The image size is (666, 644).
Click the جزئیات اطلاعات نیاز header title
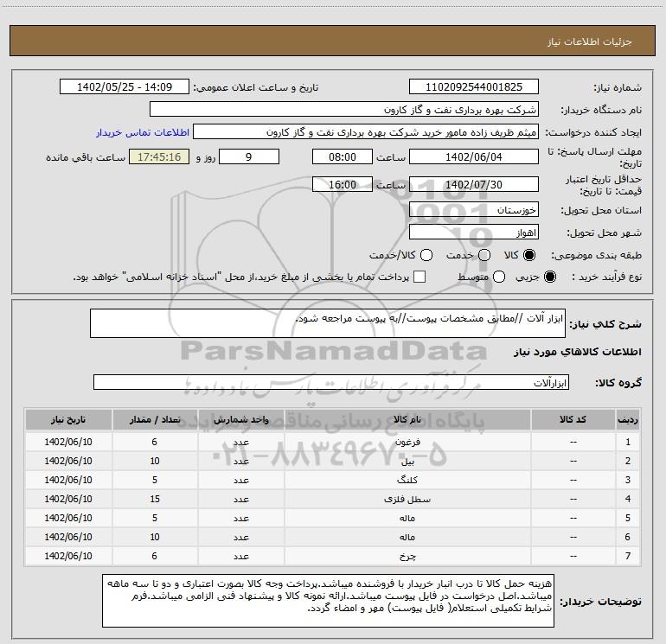click(590, 41)
